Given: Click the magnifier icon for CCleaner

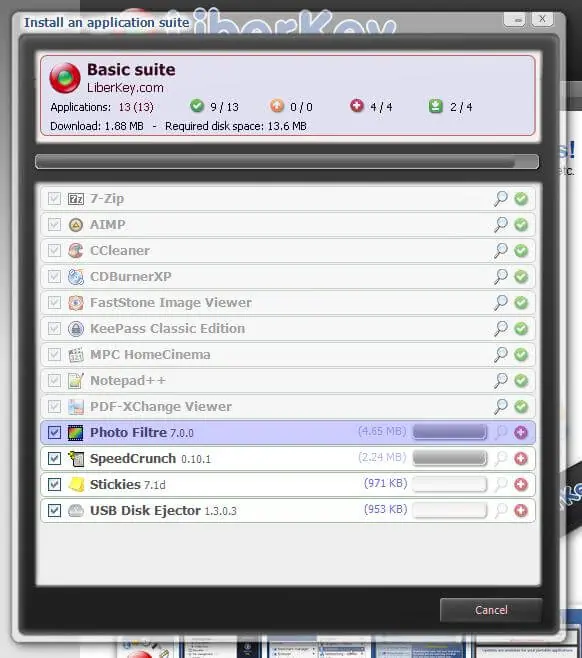Looking at the screenshot, I should (501, 251).
